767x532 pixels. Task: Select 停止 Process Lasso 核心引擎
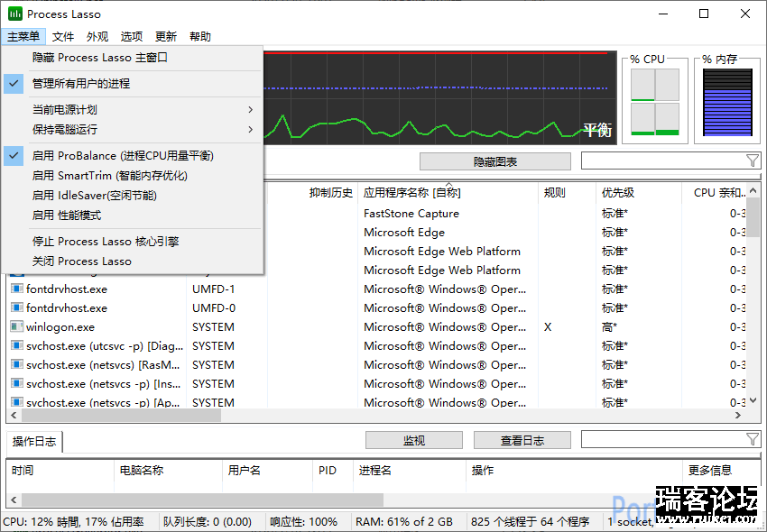click(x=133, y=242)
